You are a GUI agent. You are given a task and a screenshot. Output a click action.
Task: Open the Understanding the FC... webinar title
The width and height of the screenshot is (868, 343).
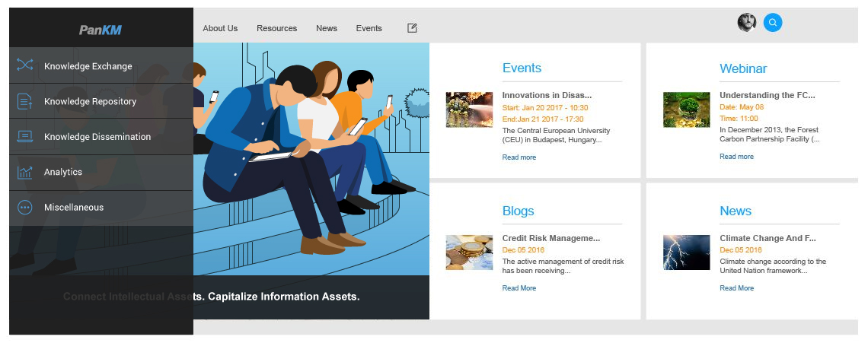(x=767, y=95)
